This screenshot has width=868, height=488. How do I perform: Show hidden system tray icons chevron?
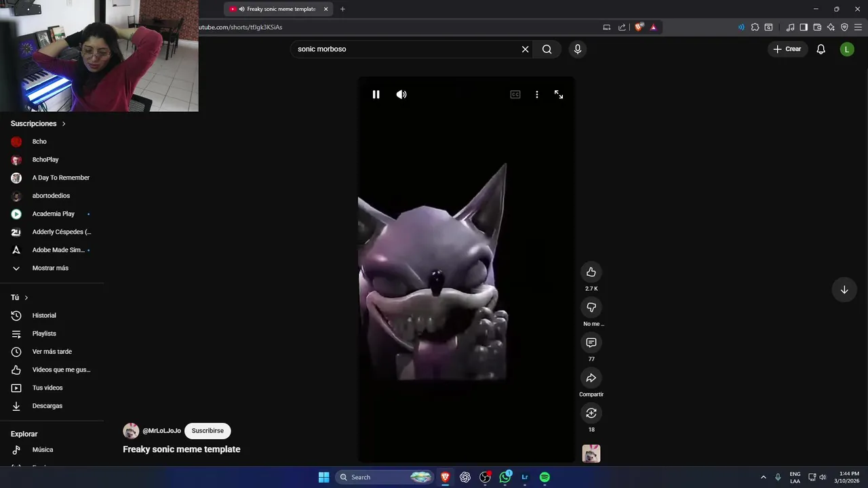coord(764,477)
